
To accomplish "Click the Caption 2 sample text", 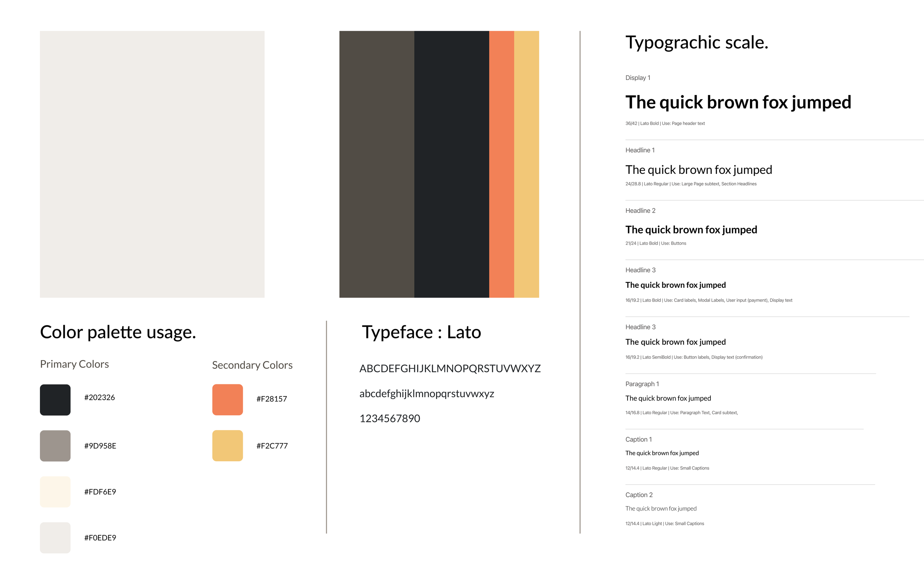I will pos(661,509).
